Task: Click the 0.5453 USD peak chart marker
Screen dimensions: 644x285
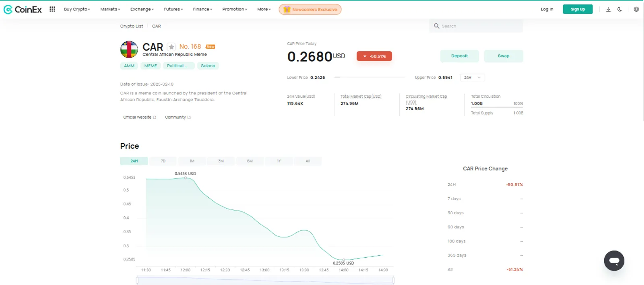Action: click(x=186, y=178)
